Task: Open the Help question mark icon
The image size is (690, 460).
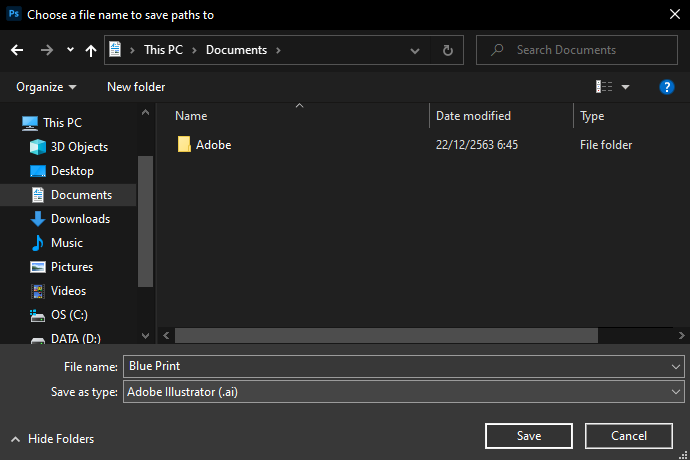Action: pos(667,87)
